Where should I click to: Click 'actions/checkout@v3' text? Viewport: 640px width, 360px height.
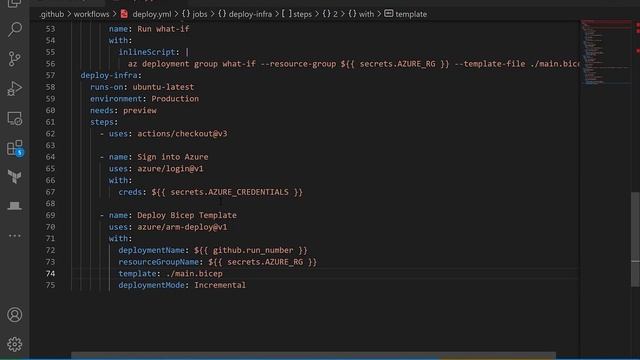(x=182, y=133)
